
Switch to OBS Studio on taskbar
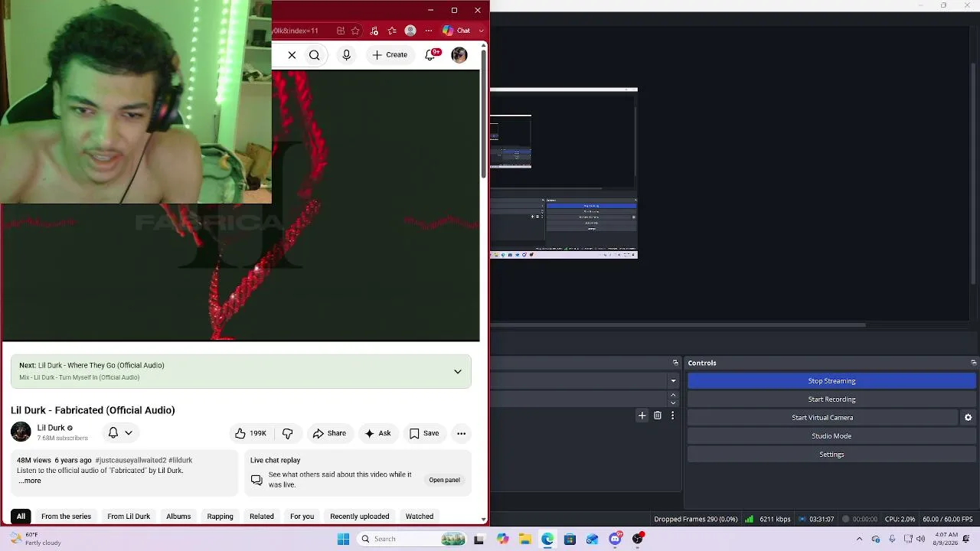coord(638,539)
